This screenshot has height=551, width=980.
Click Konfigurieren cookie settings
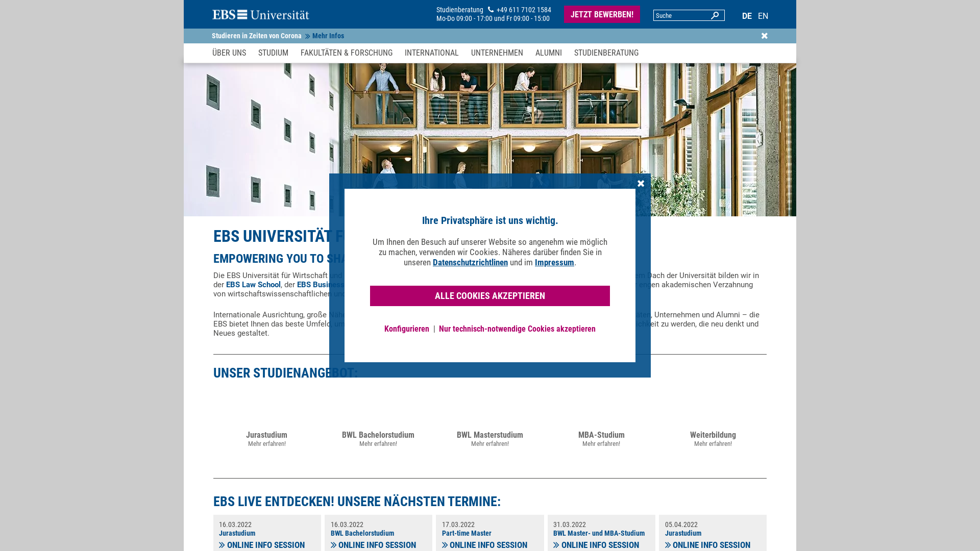(x=407, y=329)
